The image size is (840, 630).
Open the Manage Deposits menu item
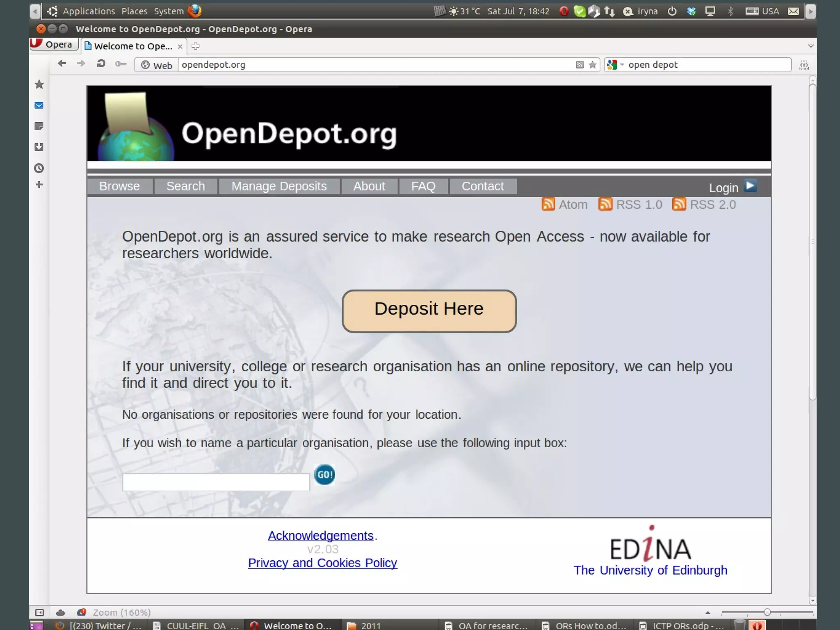coord(279,186)
